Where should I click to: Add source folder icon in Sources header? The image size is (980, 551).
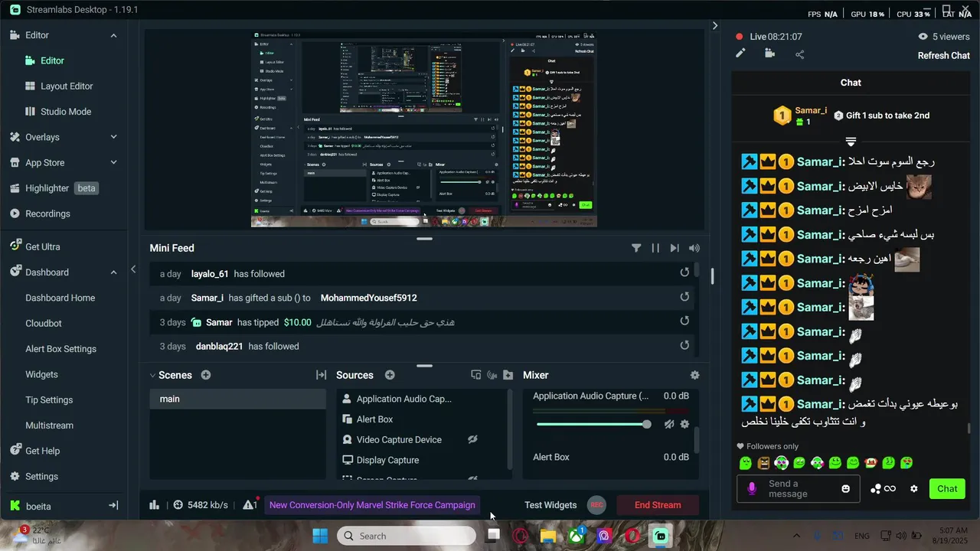pyautogui.click(x=508, y=375)
